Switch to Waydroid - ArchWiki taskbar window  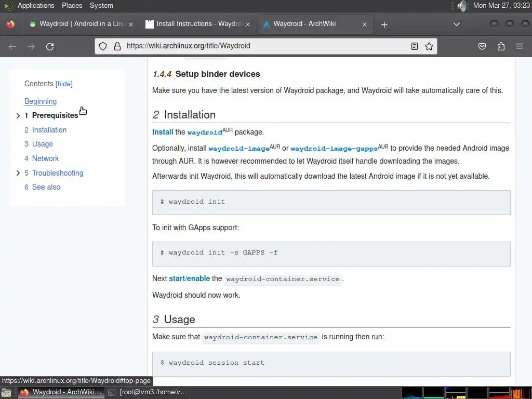[x=61, y=393]
